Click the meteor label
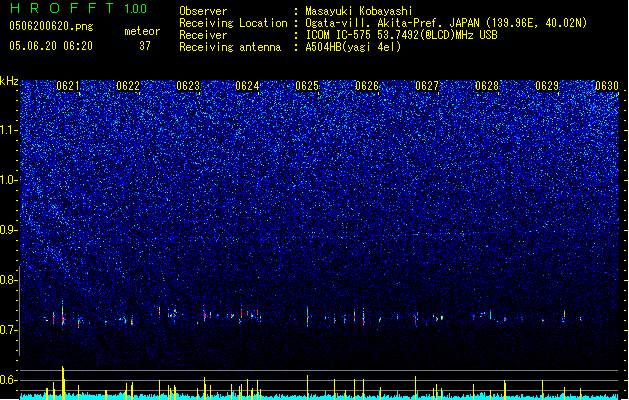The width and height of the screenshot is (629, 400). 142,31
